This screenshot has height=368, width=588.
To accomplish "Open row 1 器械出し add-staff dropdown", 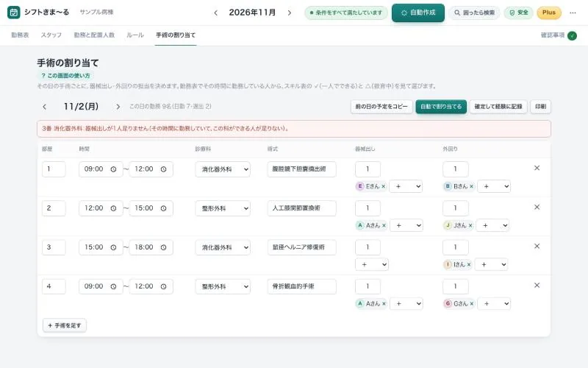I will click(406, 186).
